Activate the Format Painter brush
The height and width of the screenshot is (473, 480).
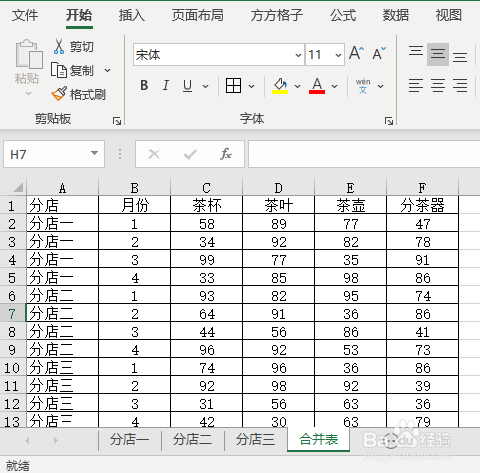click(59, 94)
